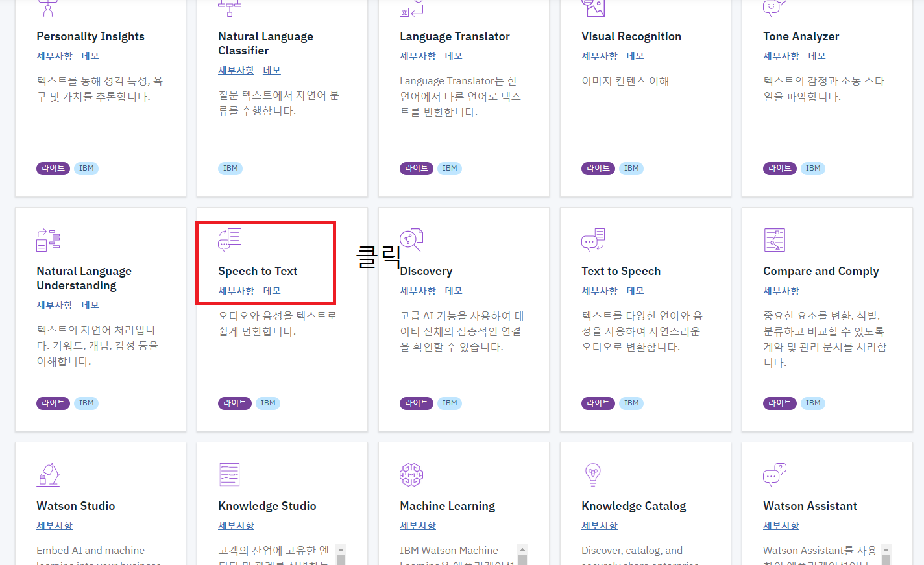Open 데모 link for Speech to Text
This screenshot has height=565, width=924.
pos(272,291)
